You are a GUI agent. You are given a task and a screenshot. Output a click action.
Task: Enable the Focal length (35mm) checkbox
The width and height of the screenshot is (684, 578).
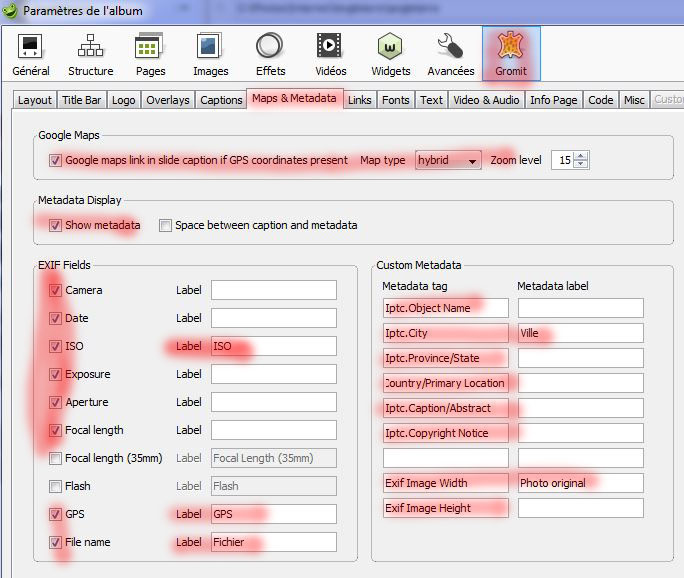coord(55,458)
